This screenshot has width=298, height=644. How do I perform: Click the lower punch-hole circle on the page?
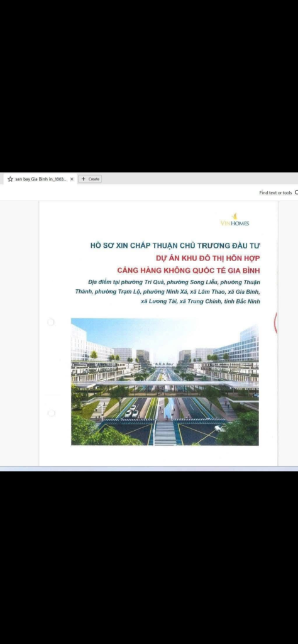click(51, 413)
